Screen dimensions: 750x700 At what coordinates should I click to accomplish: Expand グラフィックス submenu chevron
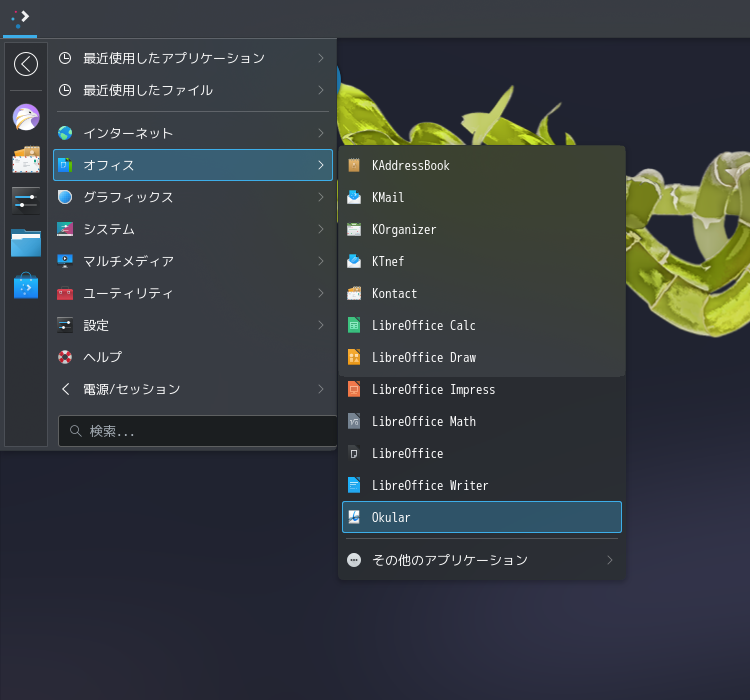tap(321, 197)
